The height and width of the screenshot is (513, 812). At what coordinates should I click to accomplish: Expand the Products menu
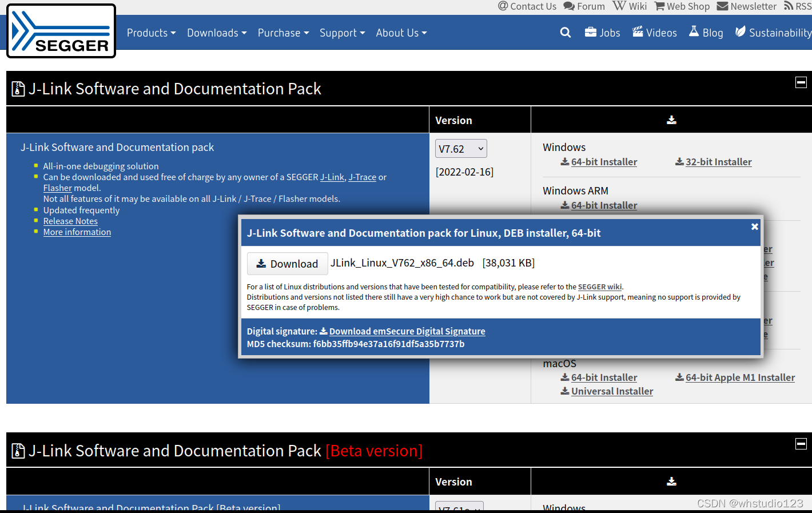(151, 33)
